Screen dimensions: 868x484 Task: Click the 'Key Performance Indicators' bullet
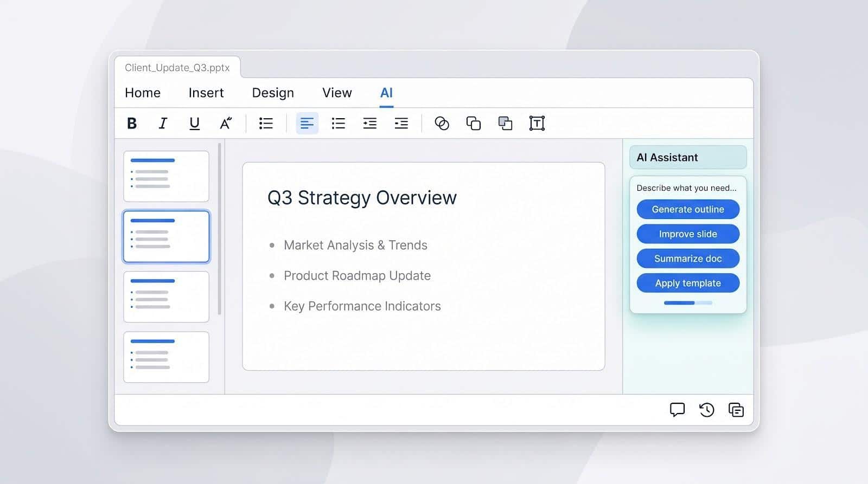(x=362, y=306)
